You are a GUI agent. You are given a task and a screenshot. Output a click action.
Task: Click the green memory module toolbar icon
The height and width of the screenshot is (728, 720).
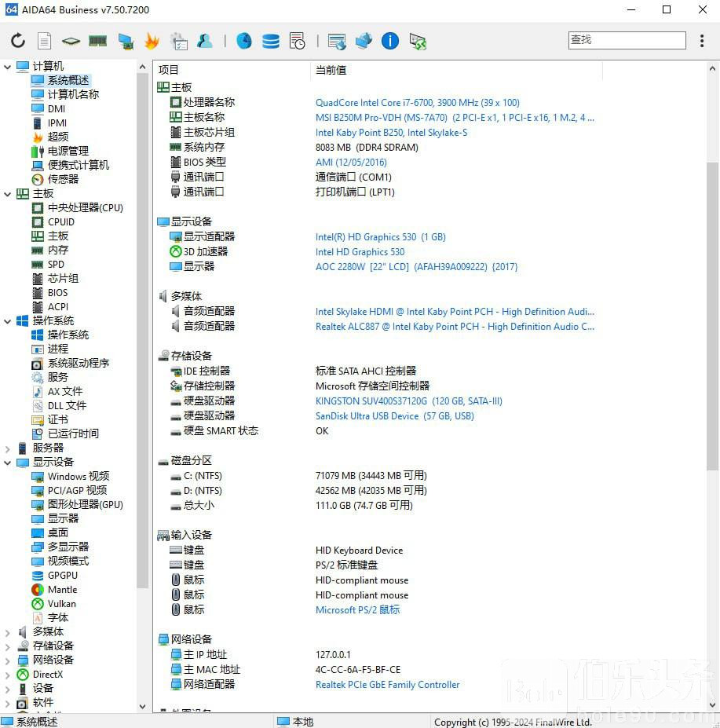98,41
